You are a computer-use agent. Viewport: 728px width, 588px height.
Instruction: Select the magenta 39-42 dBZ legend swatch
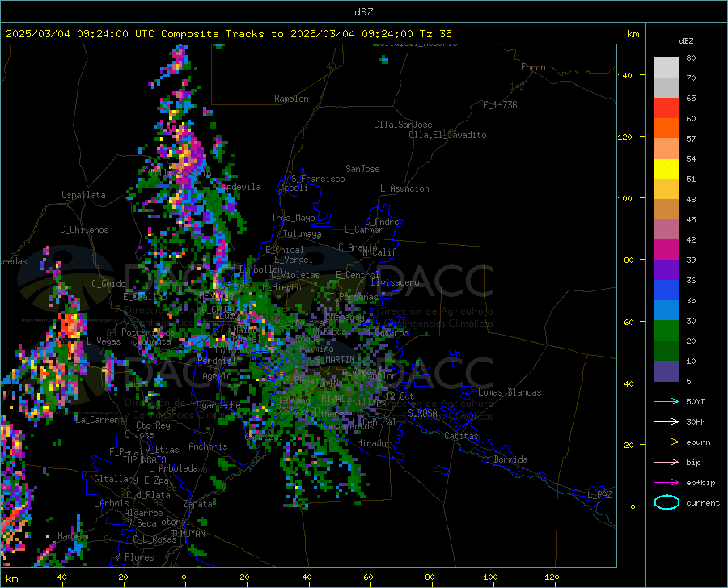[x=667, y=250]
